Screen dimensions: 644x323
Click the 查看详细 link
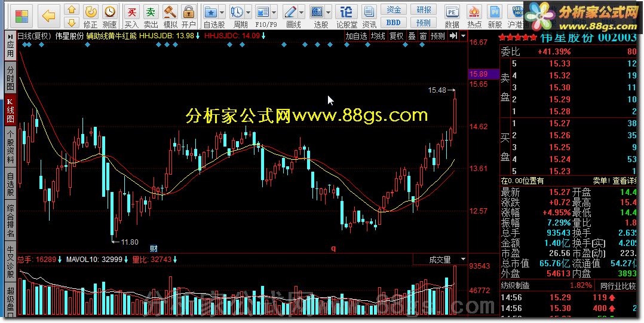tap(624, 180)
